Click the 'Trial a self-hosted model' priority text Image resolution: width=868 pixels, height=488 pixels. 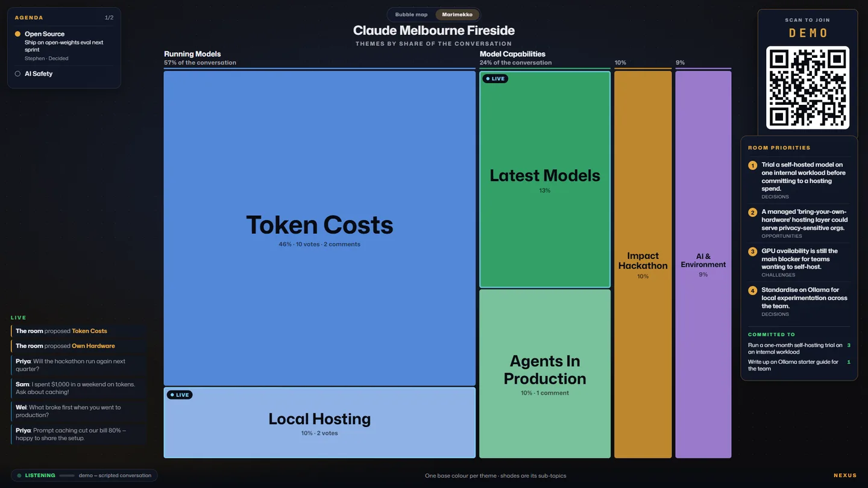804,177
